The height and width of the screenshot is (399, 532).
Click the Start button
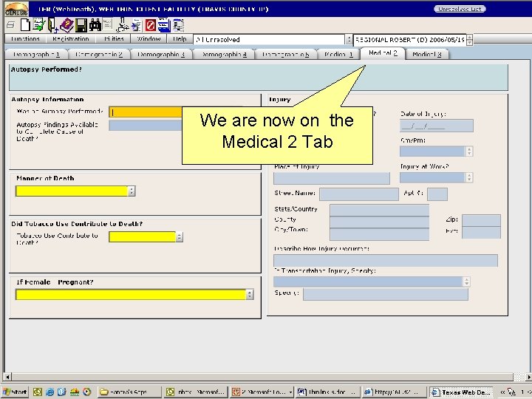coord(16,392)
